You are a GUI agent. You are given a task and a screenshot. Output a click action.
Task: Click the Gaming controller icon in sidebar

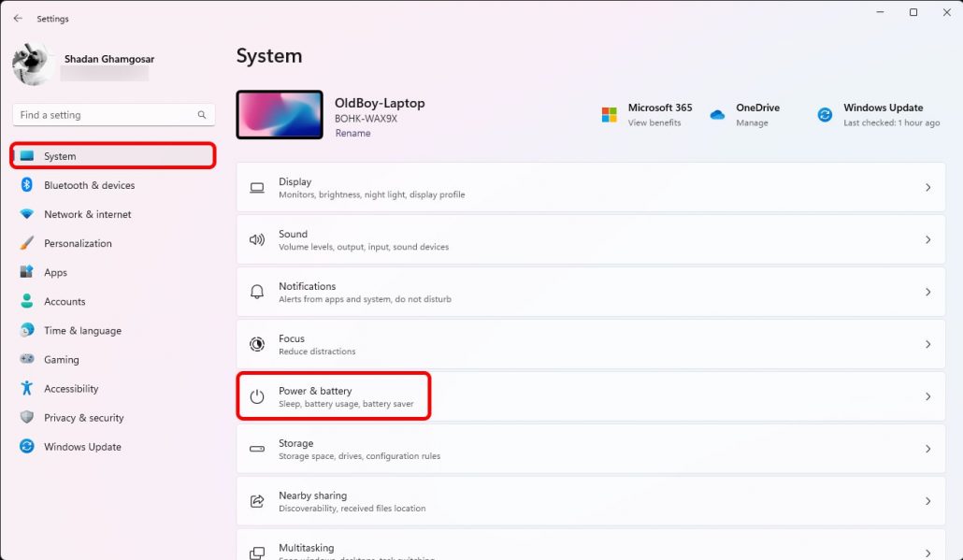pyautogui.click(x=27, y=360)
